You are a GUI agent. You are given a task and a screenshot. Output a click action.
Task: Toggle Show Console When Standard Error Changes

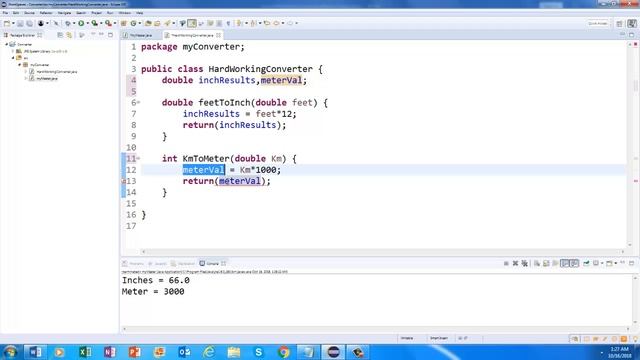[x=574, y=263]
